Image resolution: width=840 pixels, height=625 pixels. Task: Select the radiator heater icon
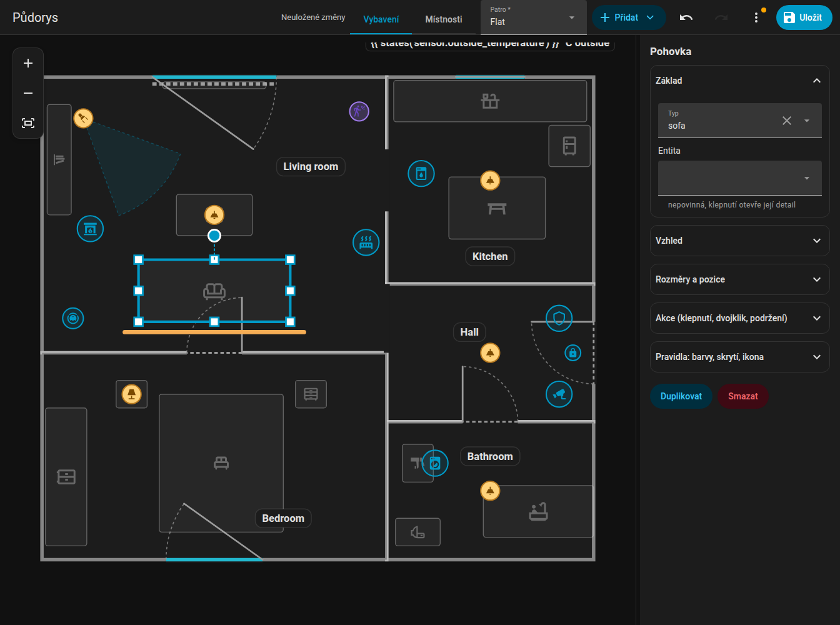click(x=366, y=242)
